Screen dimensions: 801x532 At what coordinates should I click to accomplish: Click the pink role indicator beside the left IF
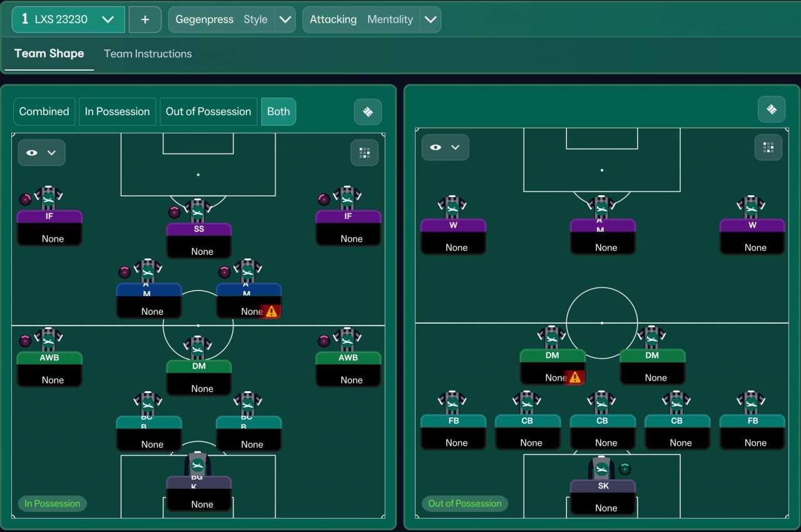pos(25,200)
